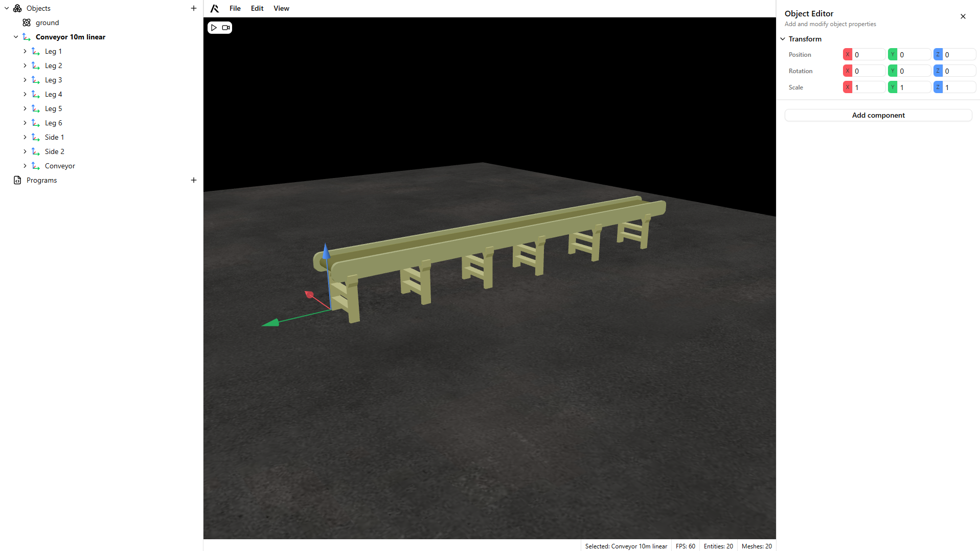Close the Object Editor panel
This screenshot has width=980, height=551.
[963, 16]
